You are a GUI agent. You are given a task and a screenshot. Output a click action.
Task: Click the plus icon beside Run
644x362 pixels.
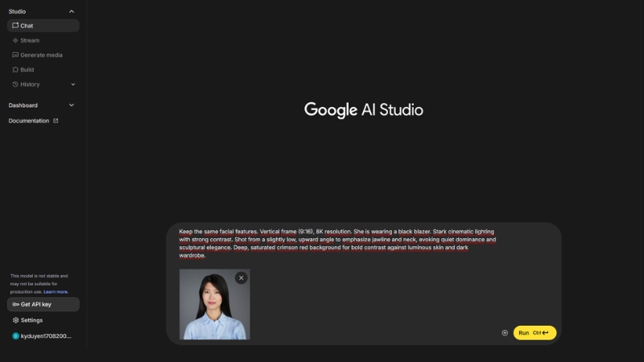(505, 333)
